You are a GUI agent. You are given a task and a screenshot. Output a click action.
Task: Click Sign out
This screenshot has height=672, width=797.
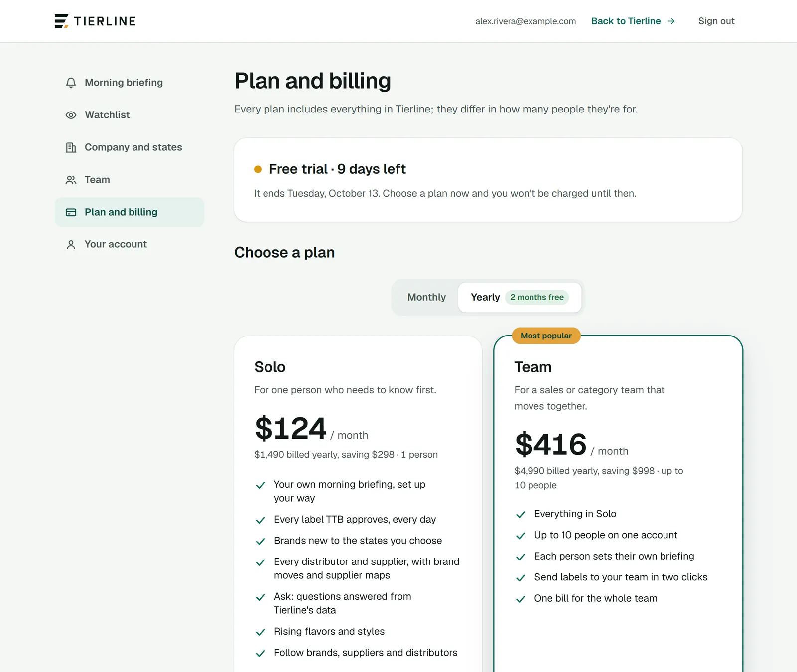(716, 21)
